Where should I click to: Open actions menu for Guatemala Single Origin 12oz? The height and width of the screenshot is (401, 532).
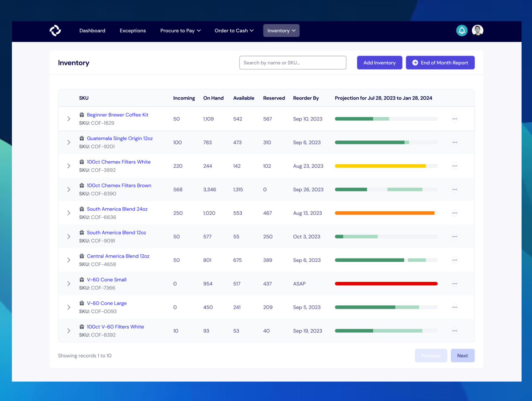(454, 142)
